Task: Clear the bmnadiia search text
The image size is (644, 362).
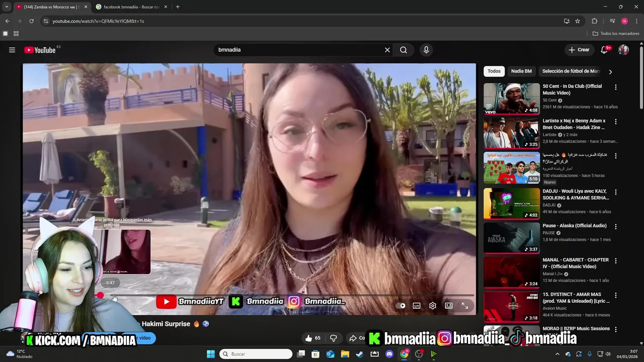Action: (387, 50)
